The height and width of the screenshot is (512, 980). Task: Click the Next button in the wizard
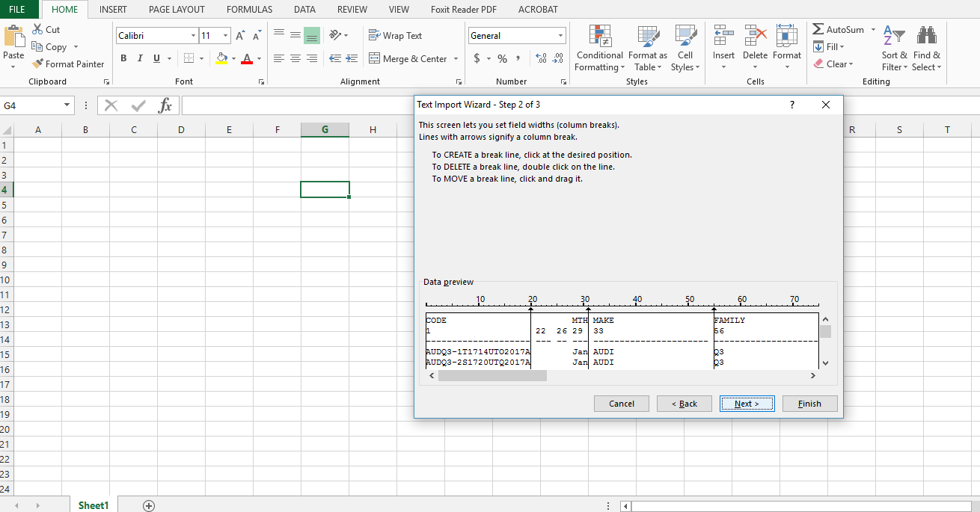(747, 403)
